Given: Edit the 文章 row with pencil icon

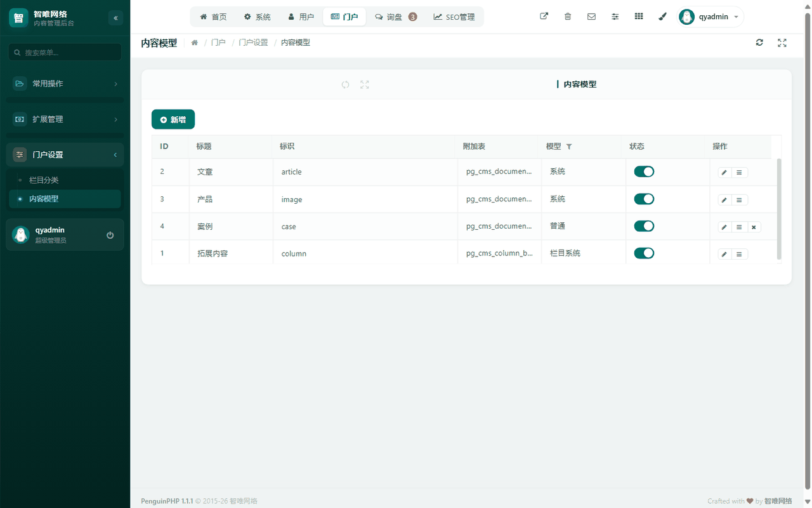Looking at the screenshot, I should click(x=724, y=173).
